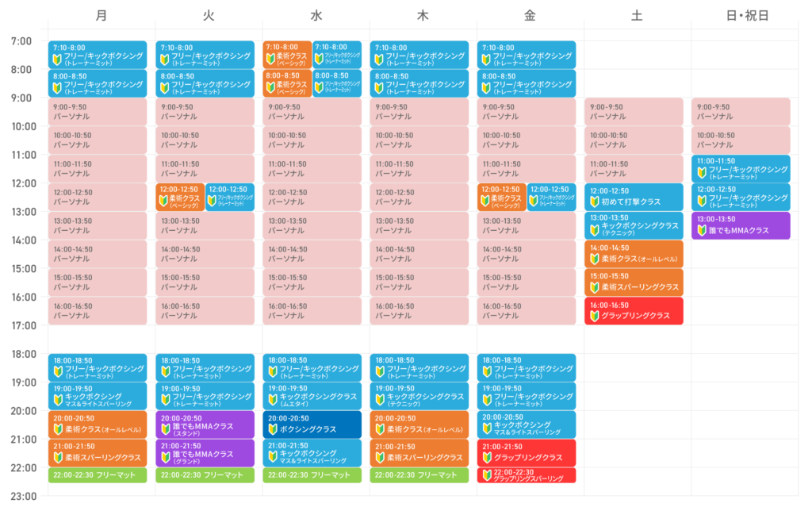This screenshot has width=812, height=511.
Task: Open Thursday 9:00-9:50 パーソナル slot
Action: pos(419,111)
